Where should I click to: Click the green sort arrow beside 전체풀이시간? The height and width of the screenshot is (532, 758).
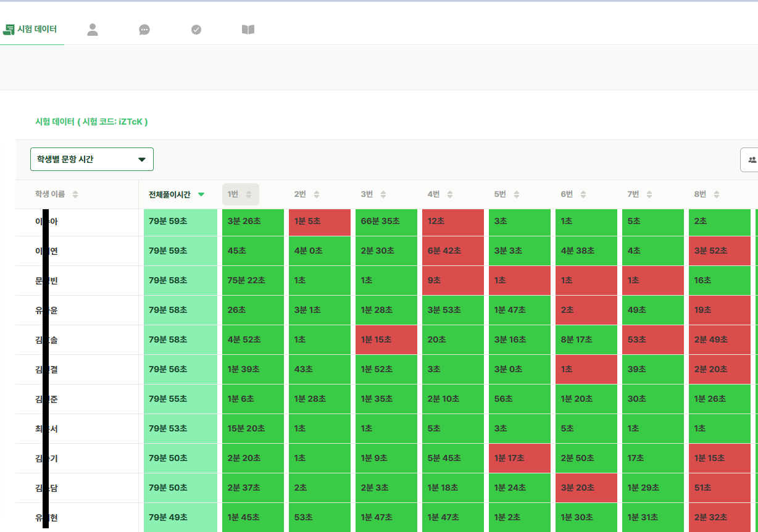pos(201,194)
